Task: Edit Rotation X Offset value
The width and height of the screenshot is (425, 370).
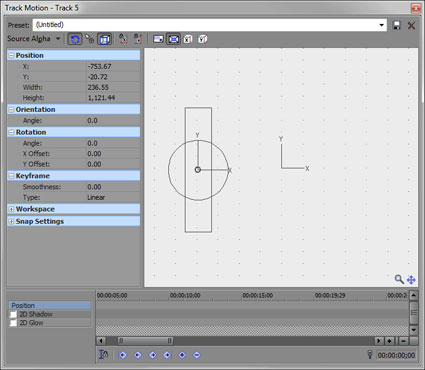Action: click(113, 154)
